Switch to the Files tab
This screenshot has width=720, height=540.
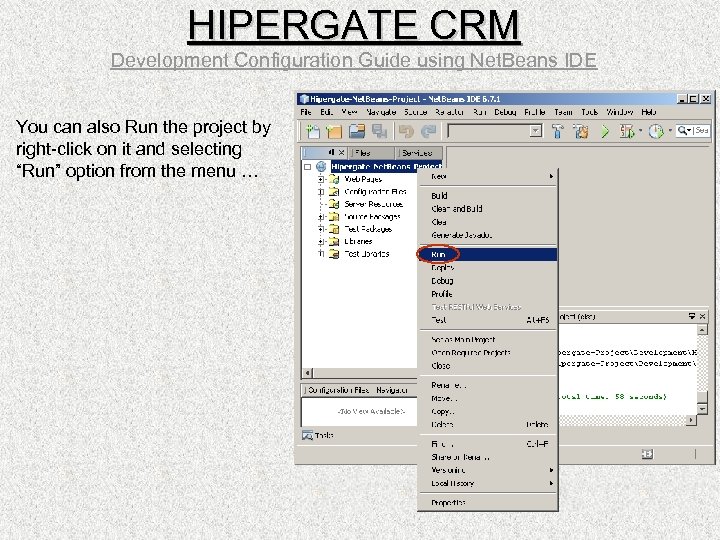(x=371, y=152)
